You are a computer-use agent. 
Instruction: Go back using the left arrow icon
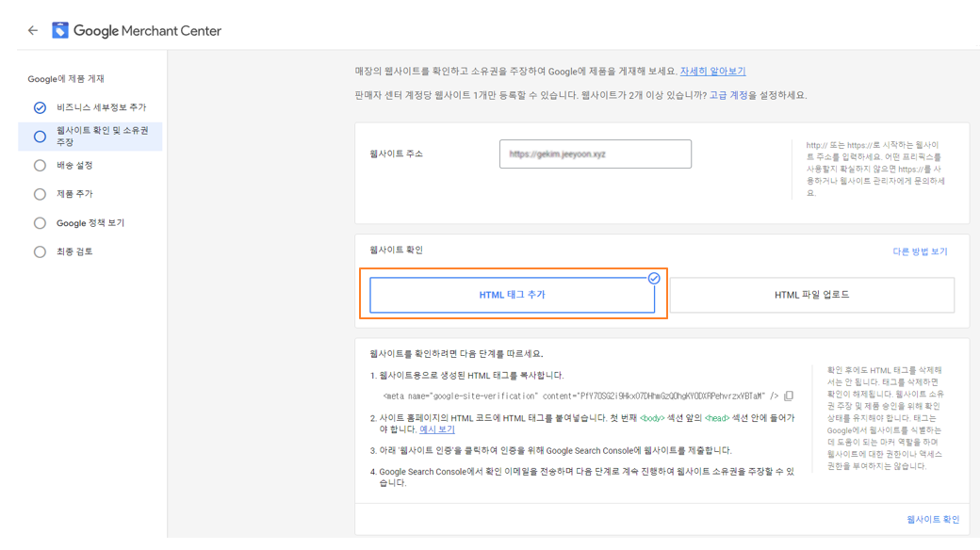[x=33, y=31]
